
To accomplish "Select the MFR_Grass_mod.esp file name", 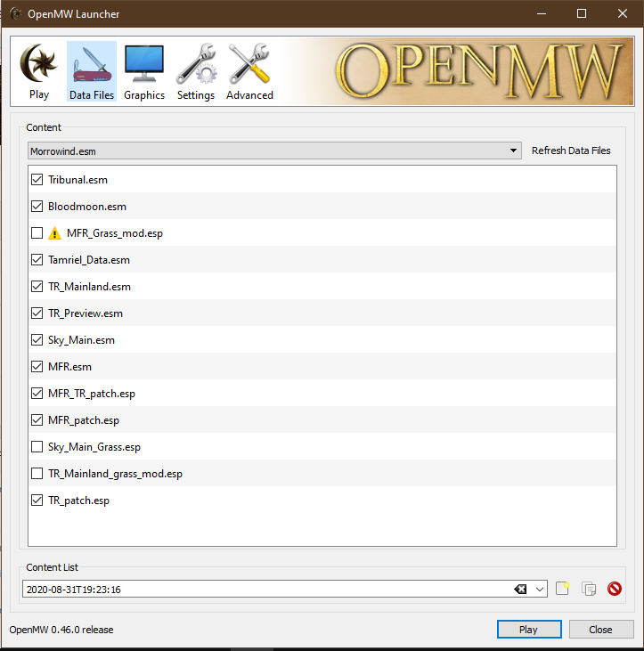I will [115, 233].
